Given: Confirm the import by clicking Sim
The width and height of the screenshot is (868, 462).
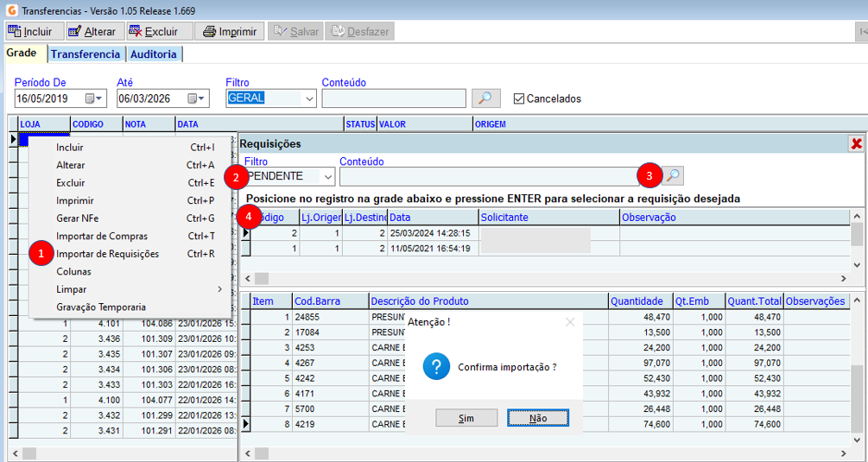Looking at the screenshot, I should point(466,418).
